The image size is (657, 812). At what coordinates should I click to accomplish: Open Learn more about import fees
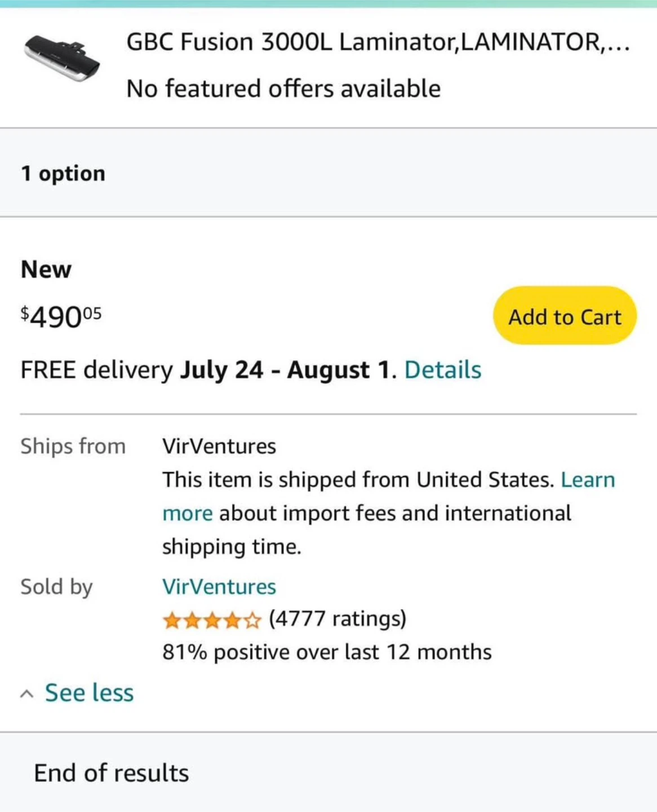[x=588, y=480]
